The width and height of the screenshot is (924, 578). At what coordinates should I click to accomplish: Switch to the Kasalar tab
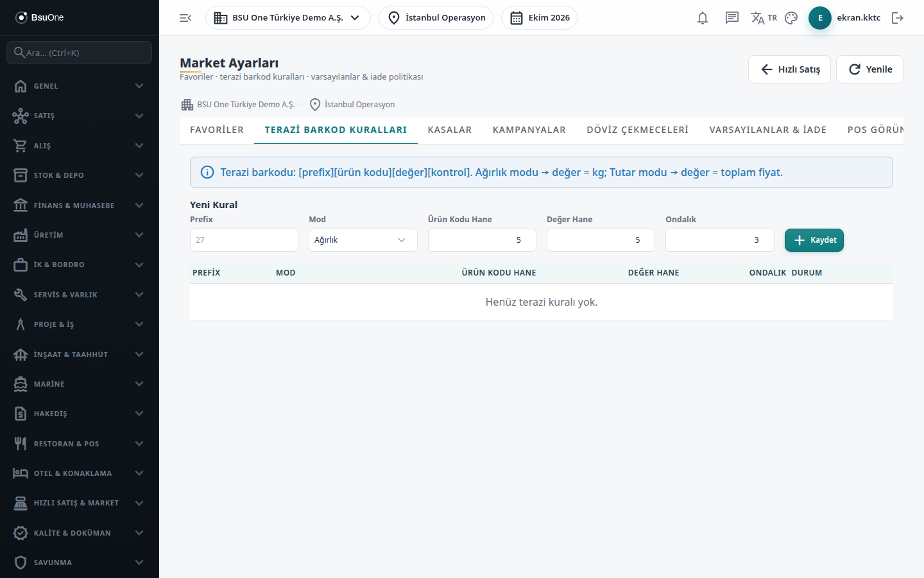coord(450,130)
